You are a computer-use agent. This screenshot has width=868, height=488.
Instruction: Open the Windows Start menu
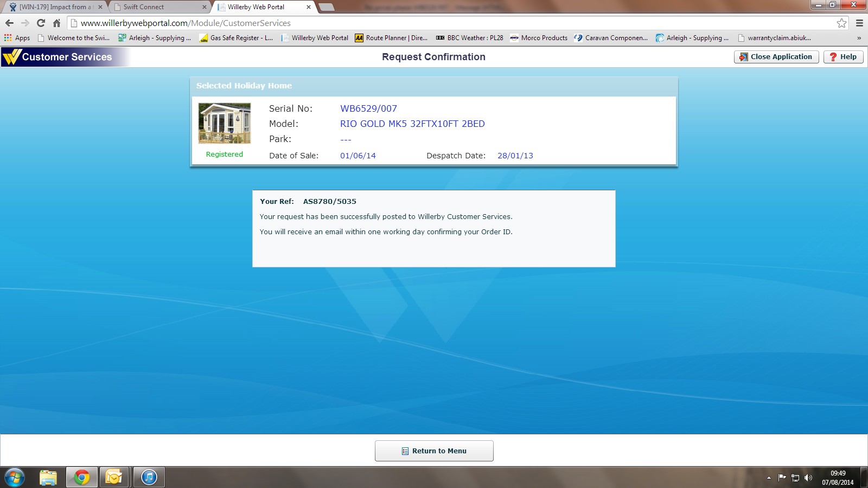15,477
